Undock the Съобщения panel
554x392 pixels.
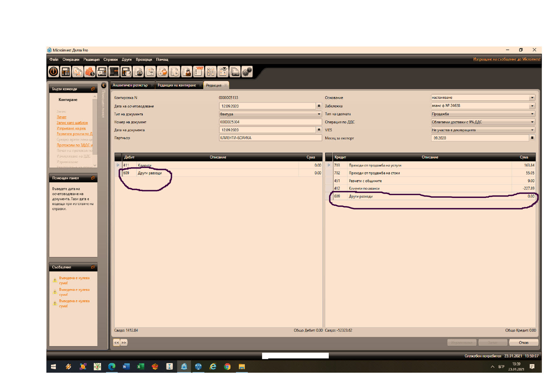(x=93, y=267)
